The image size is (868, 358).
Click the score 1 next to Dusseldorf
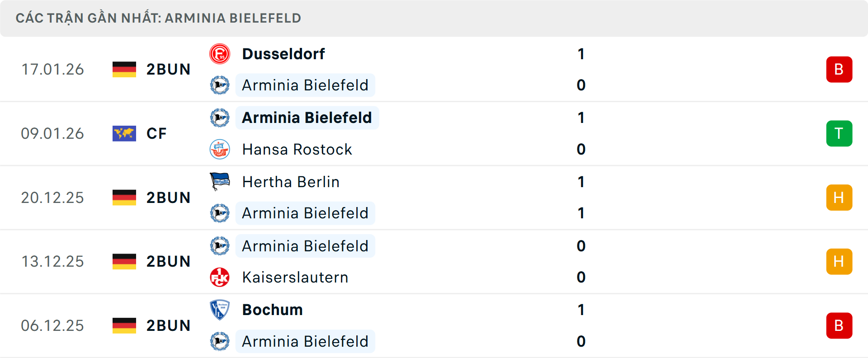pyautogui.click(x=581, y=54)
